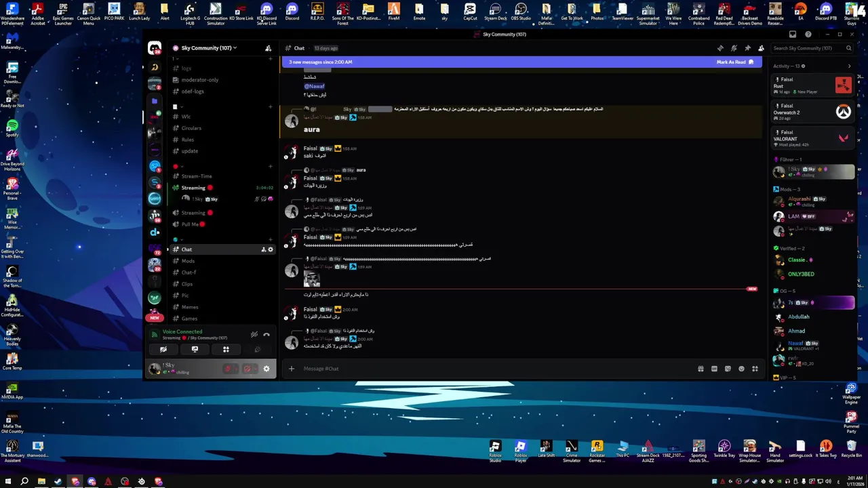The image size is (868, 488).
Task: Open the OBS Studio desktop icon
Action: [x=521, y=13]
